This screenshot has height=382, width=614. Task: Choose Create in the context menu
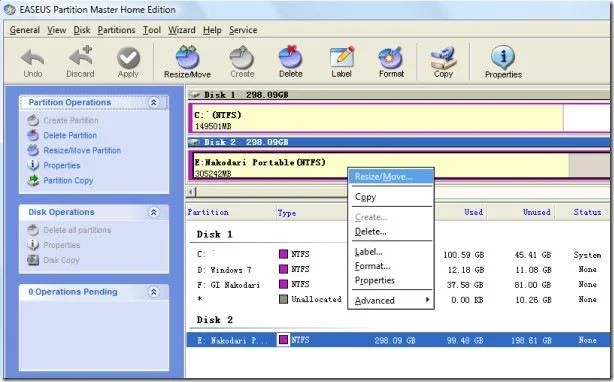391,217
